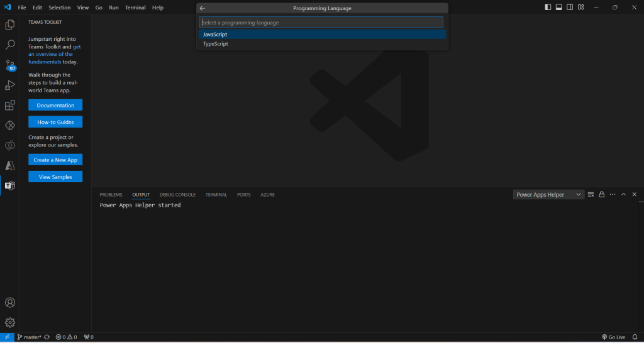Click the Teams Toolkit activity bar icon
This screenshot has height=343, width=644.
[x=10, y=185]
